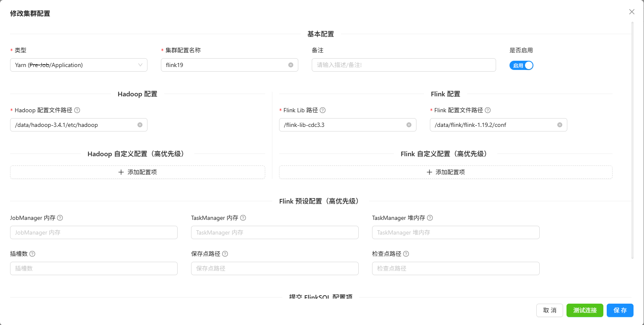
Task: Click the 保存 button
Action: pos(620,310)
